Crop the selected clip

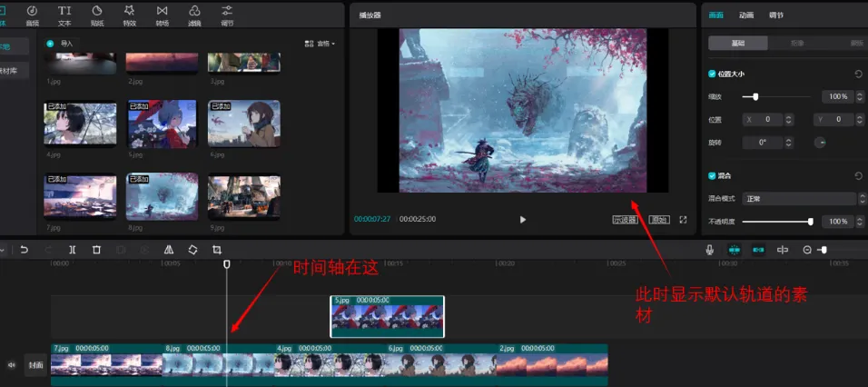(x=217, y=250)
